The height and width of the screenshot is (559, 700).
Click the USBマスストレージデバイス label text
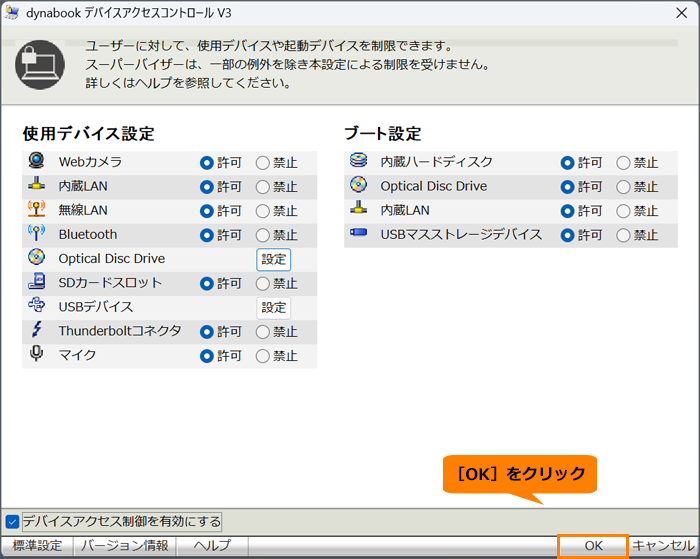(461, 234)
